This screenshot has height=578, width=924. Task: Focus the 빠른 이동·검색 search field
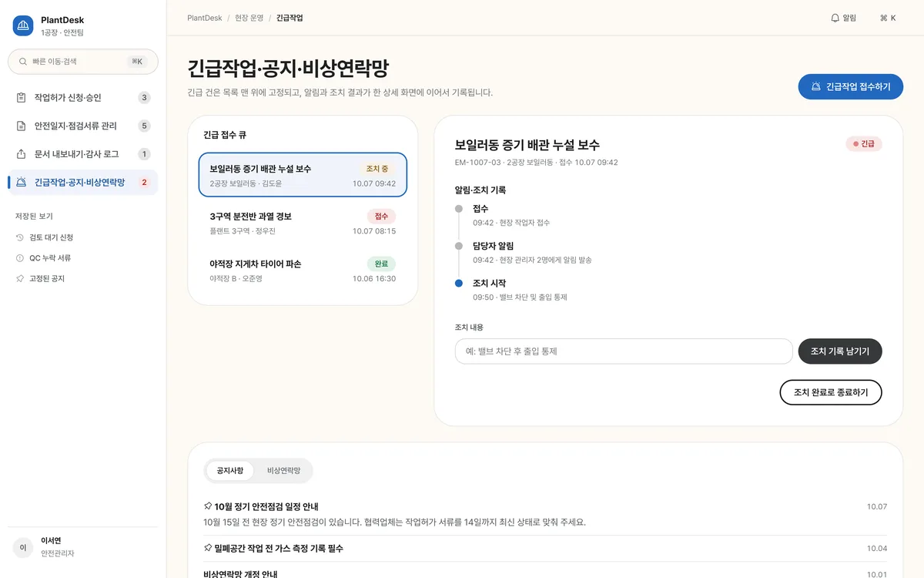82,62
